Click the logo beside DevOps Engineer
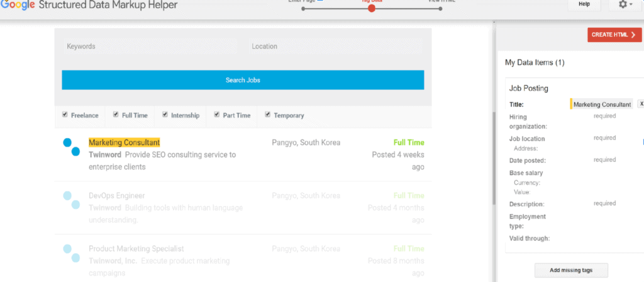This screenshot has width=644, height=282. (x=72, y=200)
